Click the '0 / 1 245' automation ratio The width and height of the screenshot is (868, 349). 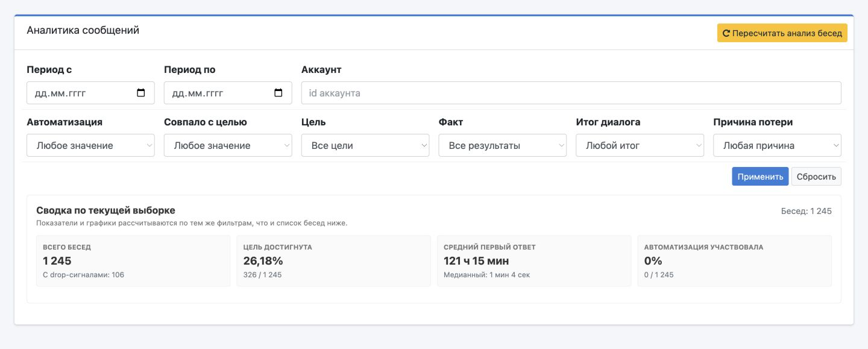[x=659, y=275]
